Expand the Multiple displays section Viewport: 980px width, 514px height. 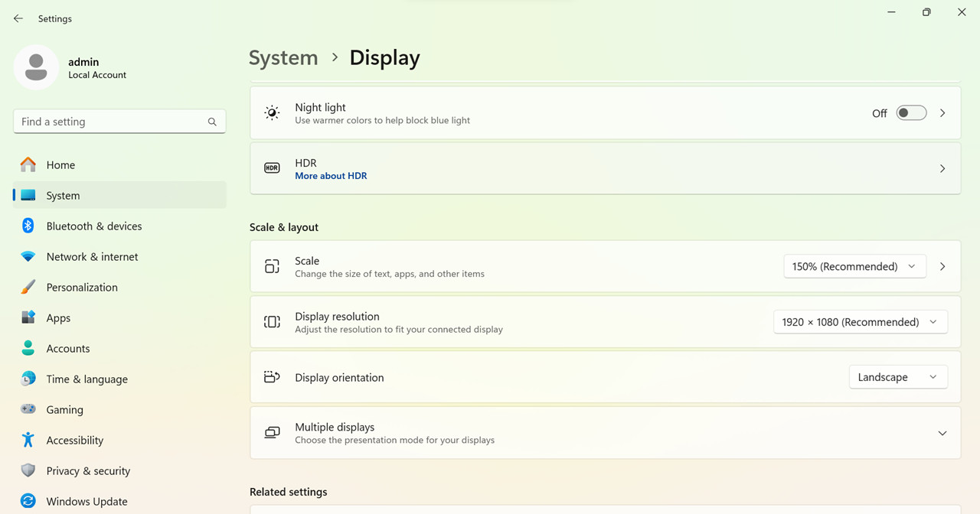coord(605,433)
